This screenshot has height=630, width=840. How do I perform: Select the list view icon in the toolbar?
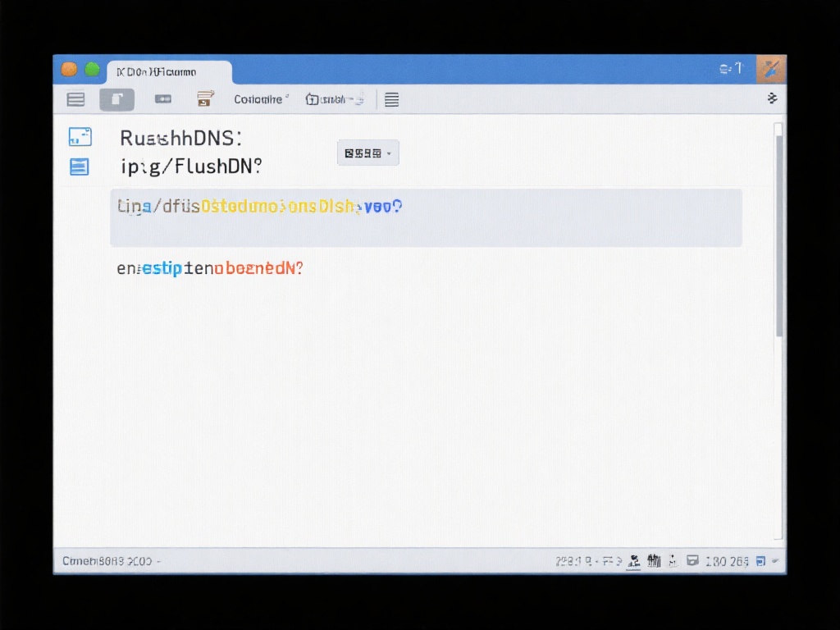click(75, 98)
